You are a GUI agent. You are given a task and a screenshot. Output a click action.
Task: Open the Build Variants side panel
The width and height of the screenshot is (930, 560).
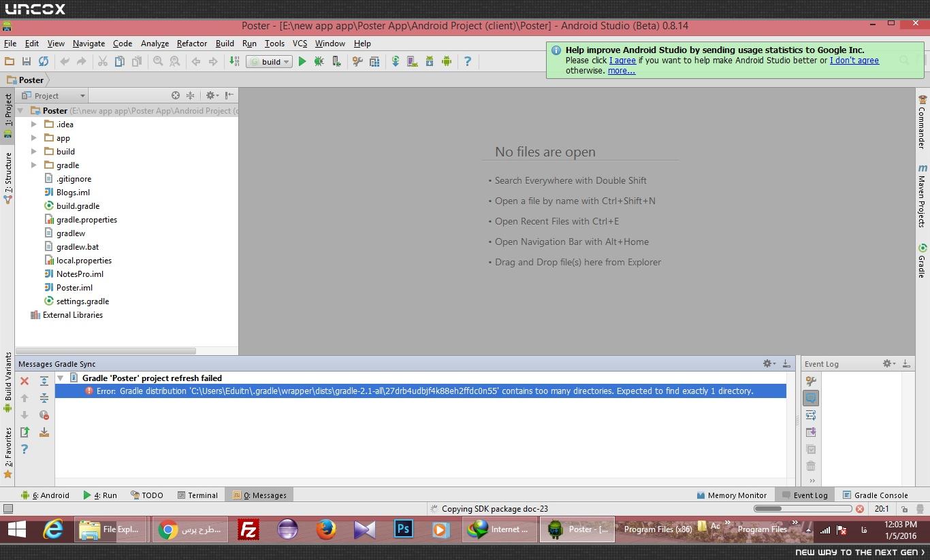click(x=8, y=382)
